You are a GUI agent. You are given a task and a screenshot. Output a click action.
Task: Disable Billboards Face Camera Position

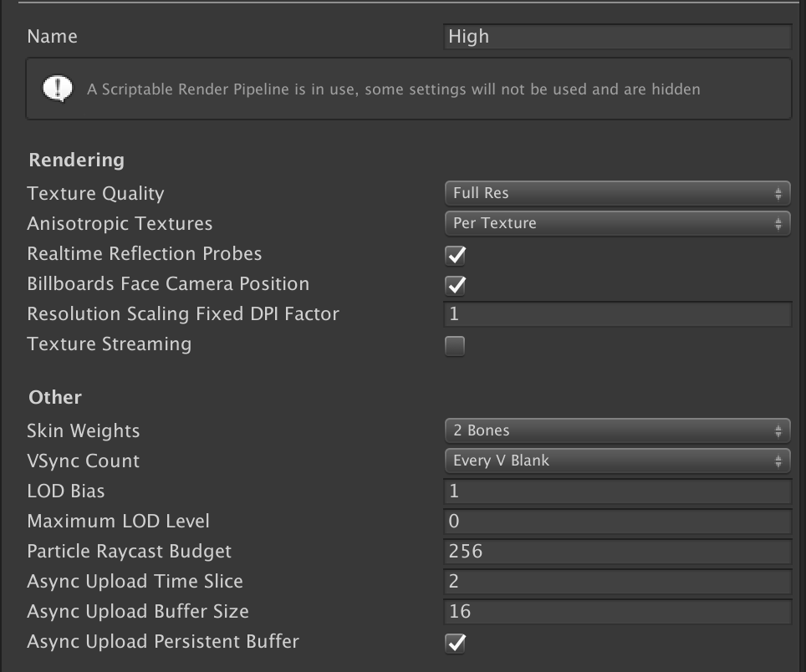point(455,285)
